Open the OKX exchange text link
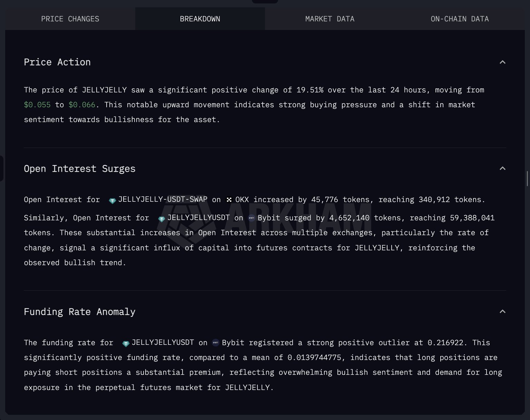This screenshot has width=530, height=420. (242, 200)
